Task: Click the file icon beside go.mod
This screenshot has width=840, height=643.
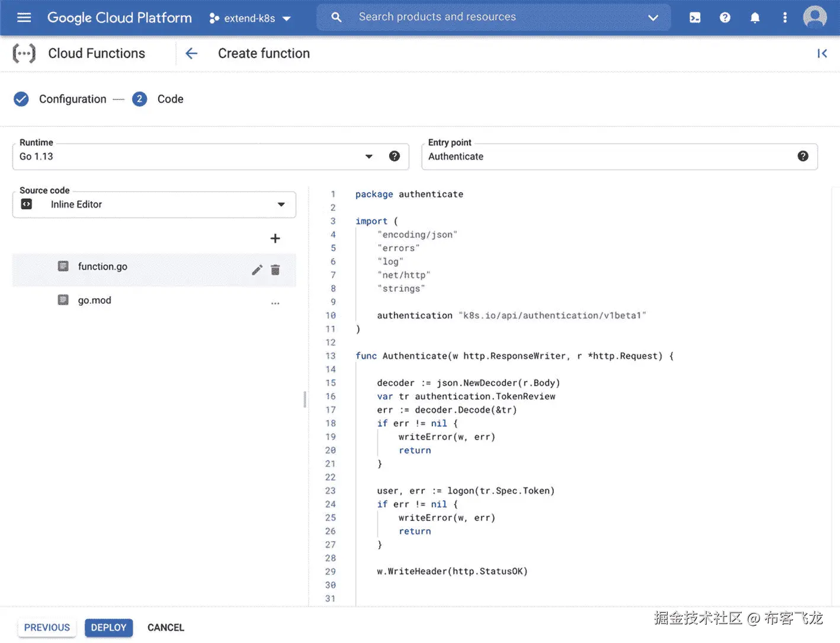Action: [63, 300]
